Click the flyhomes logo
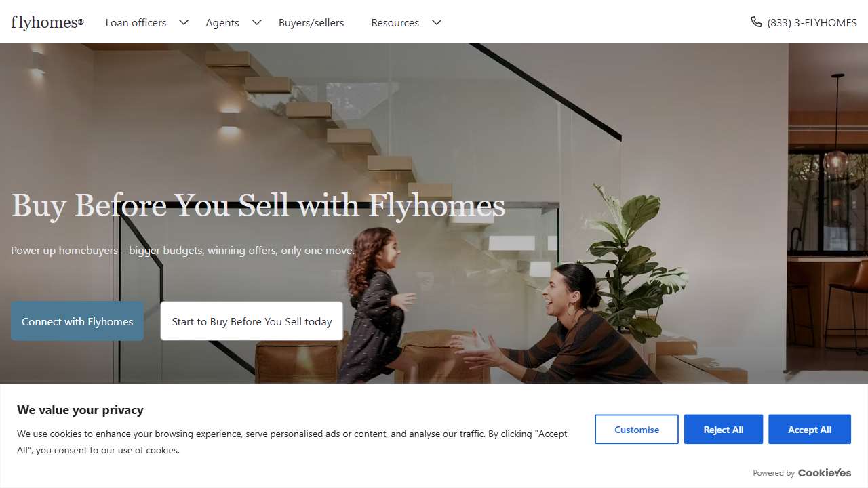 [x=47, y=22]
